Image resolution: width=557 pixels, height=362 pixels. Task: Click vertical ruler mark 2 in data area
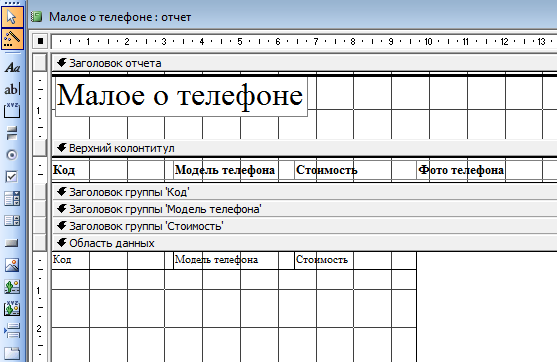(39, 328)
